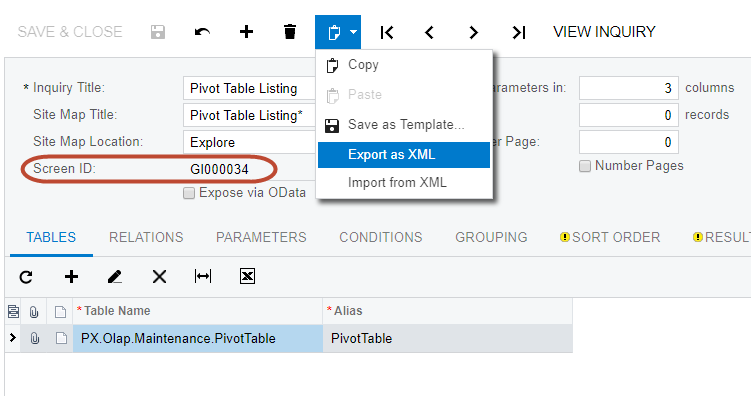The image size is (751, 396).
Task: Enable Expose via OData checkbox
Action: (189, 193)
